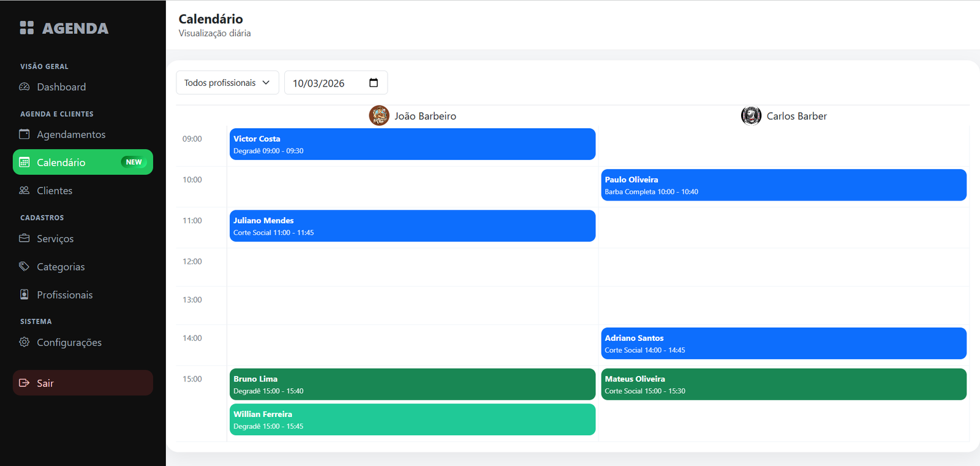Click the Serviços briefcase icon
This screenshot has height=466, width=980.
[24, 239]
